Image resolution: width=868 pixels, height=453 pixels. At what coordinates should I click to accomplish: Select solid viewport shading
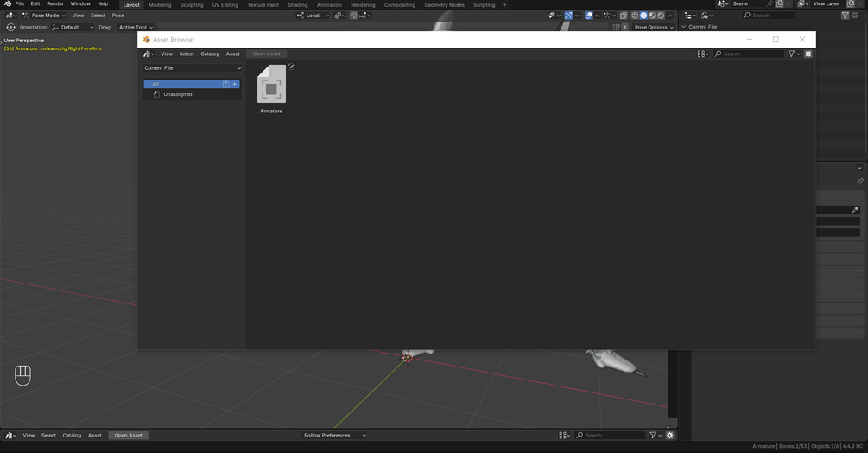click(643, 16)
